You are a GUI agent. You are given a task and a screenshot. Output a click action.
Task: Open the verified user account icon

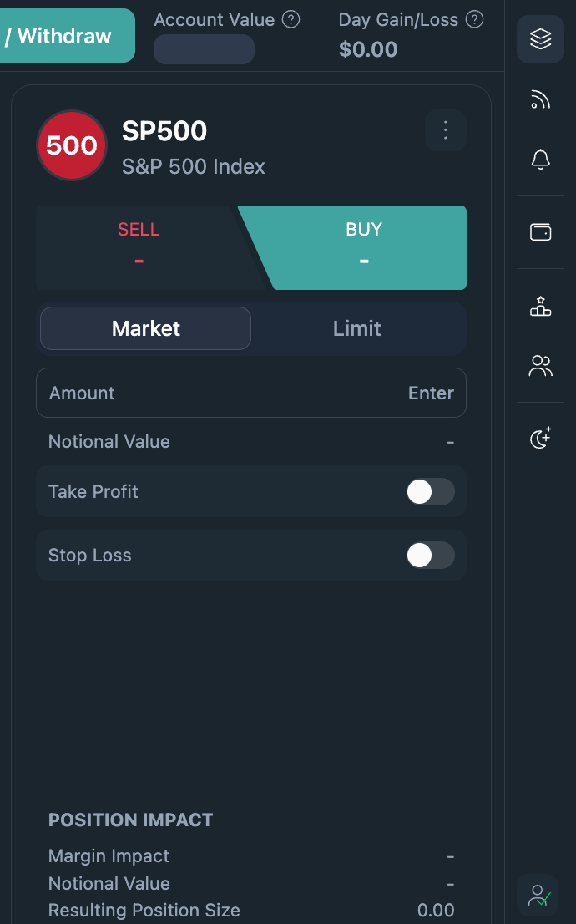[x=540, y=896]
